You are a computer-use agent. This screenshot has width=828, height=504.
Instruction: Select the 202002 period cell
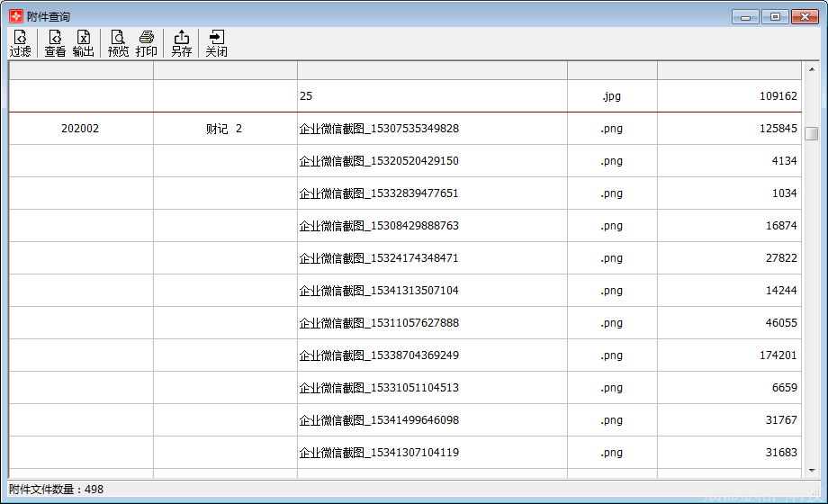pyautogui.click(x=80, y=129)
